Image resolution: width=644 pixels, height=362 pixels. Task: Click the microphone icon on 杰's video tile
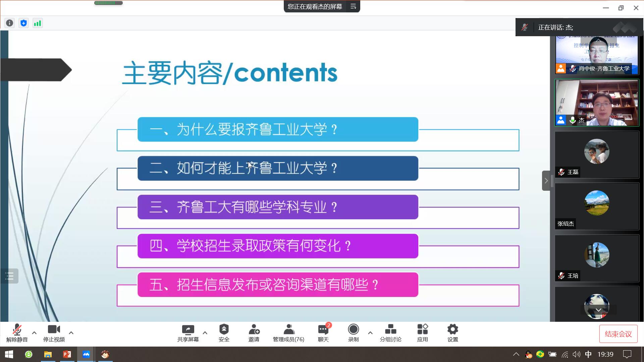(573, 120)
